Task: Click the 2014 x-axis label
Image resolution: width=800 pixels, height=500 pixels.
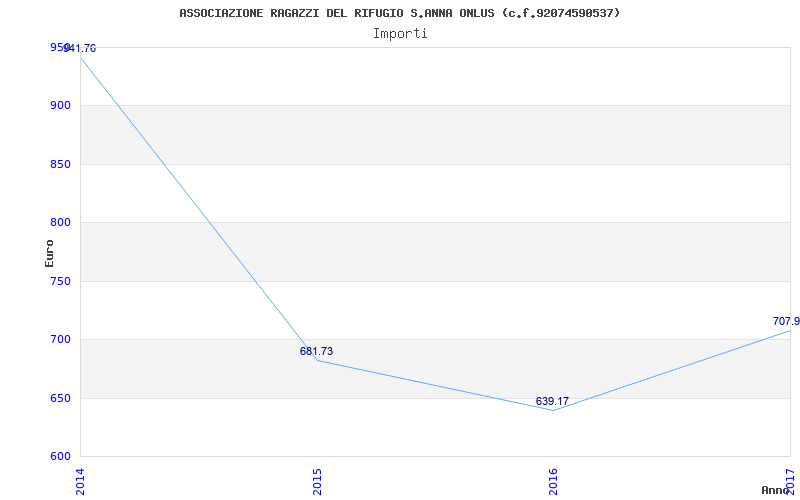Action: [x=81, y=482]
